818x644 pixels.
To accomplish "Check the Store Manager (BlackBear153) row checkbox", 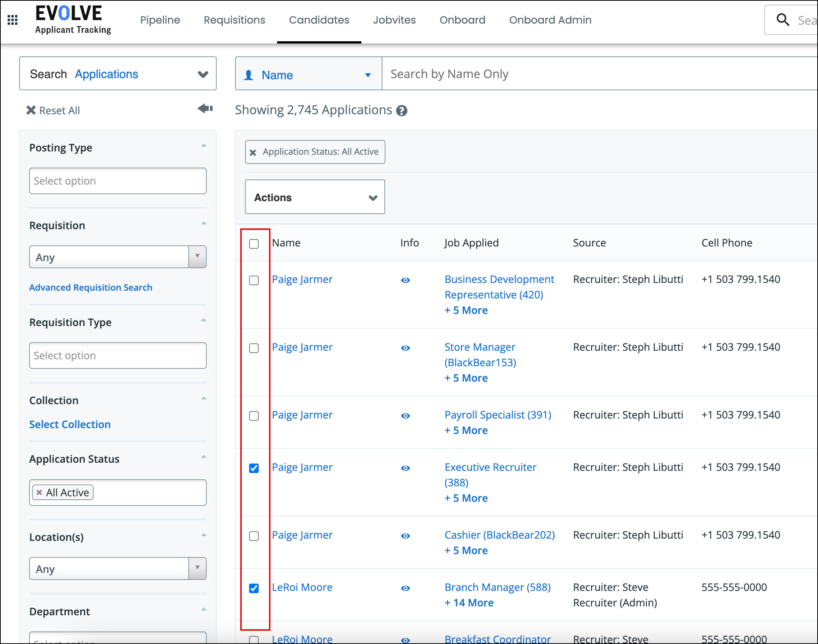I will tap(254, 348).
